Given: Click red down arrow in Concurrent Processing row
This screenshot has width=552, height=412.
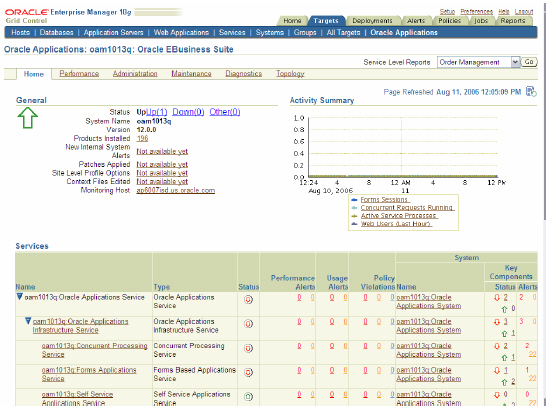Looking at the screenshot, I should click(497, 346).
